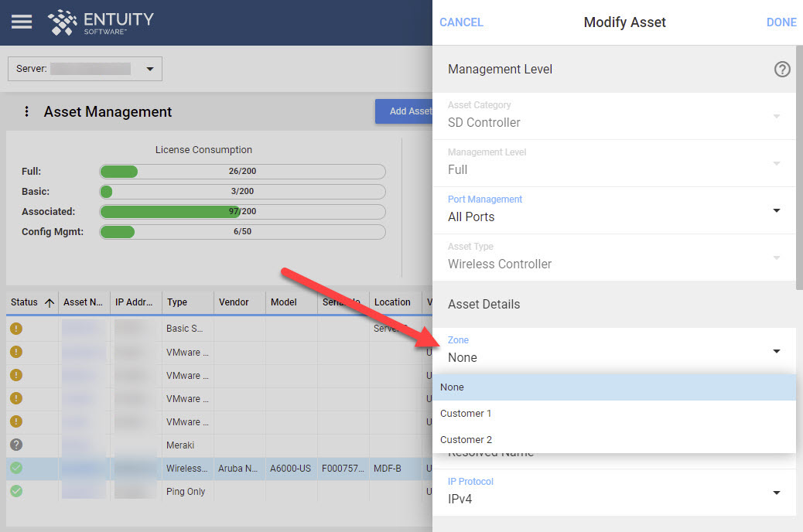This screenshot has height=532, width=803.
Task: Click the Entuity Software logo
Action: tap(101, 22)
